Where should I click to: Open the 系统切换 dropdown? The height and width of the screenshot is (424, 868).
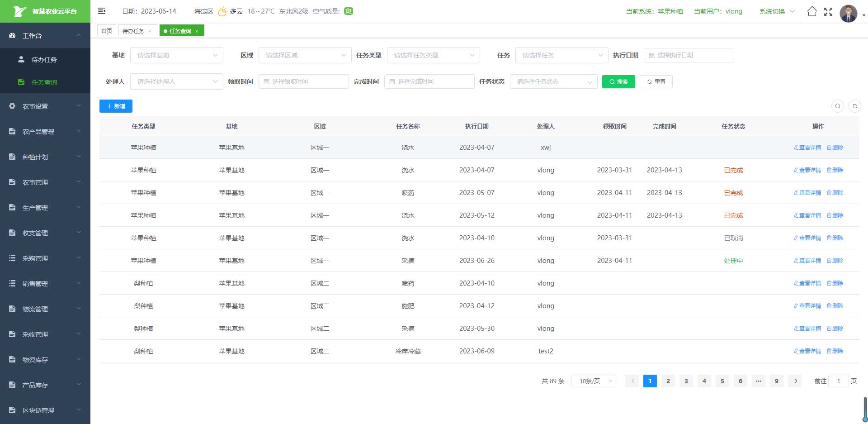777,11
